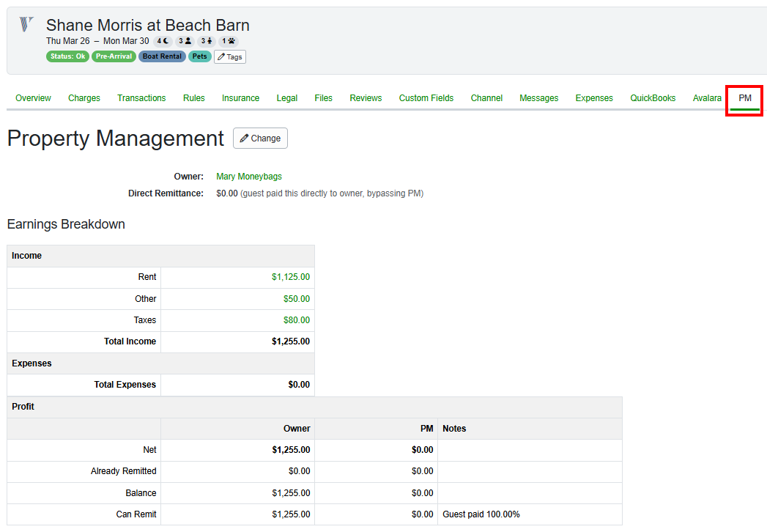Open the Mary Moneybags owner link
767x532 pixels.
coord(249,177)
